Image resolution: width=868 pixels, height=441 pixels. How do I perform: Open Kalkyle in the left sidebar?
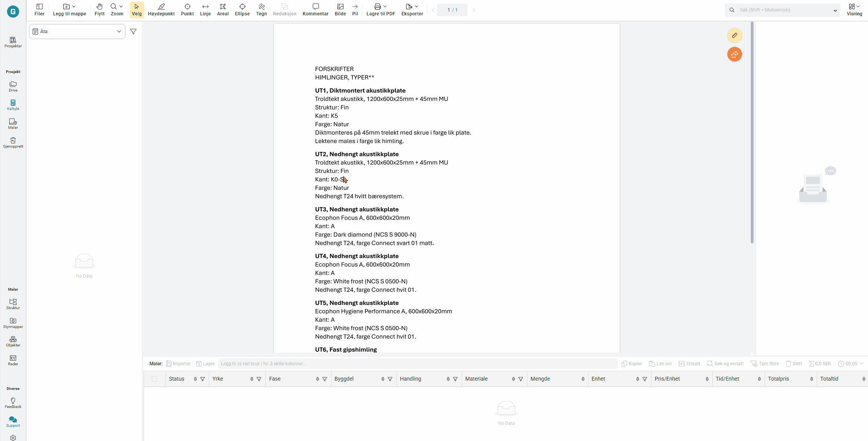tap(13, 105)
